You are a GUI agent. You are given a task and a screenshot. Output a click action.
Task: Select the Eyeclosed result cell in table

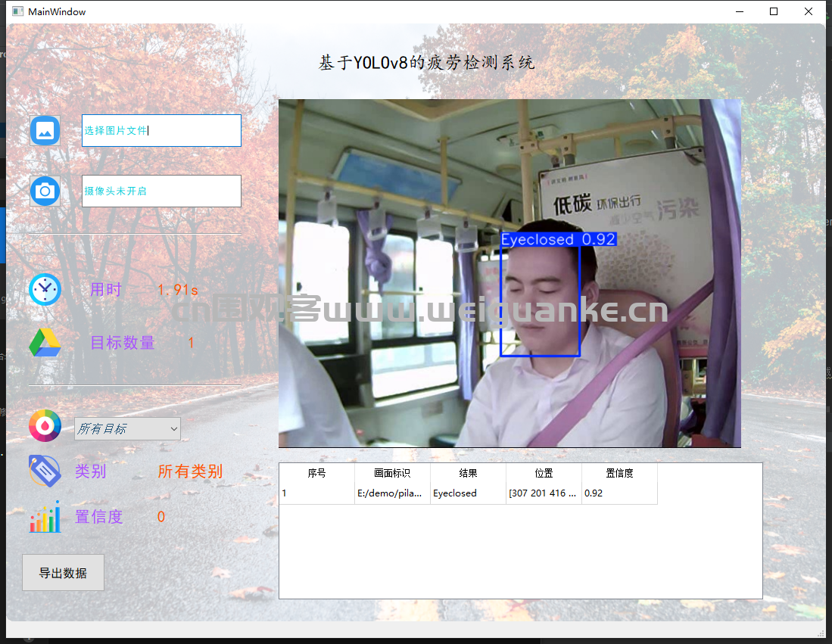tap(468, 493)
